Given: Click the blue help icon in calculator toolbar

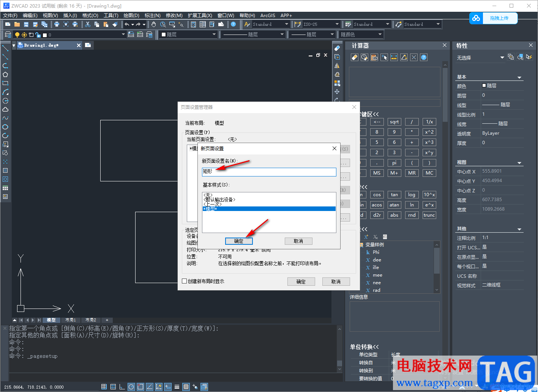Looking at the screenshot, I should click(x=424, y=57).
